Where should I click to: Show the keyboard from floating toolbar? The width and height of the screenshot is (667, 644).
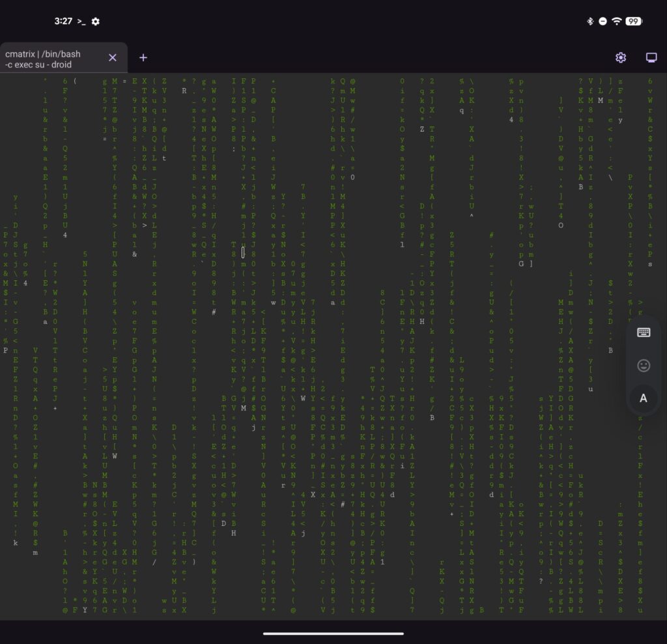click(x=644, y=332)
